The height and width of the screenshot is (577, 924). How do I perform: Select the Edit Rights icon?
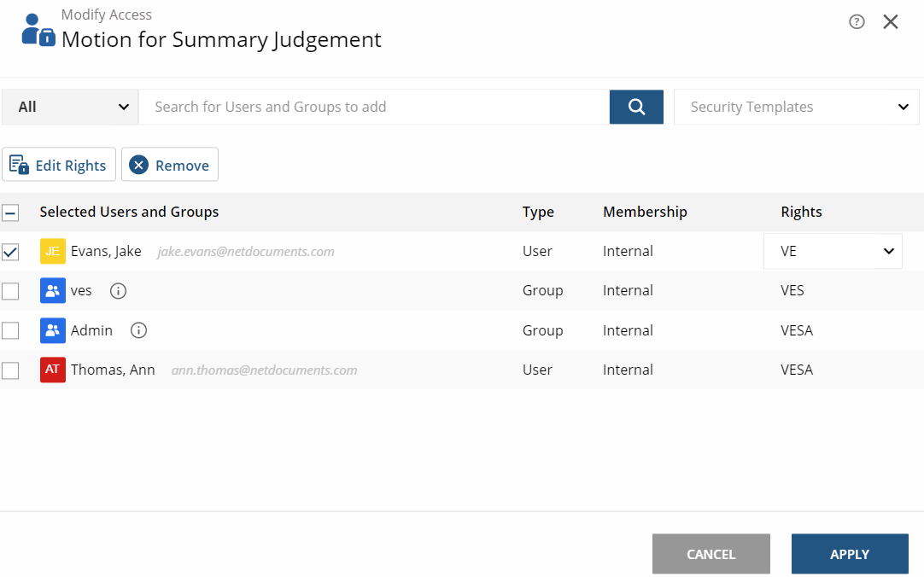pyautogui.click(x=19, y=164)
